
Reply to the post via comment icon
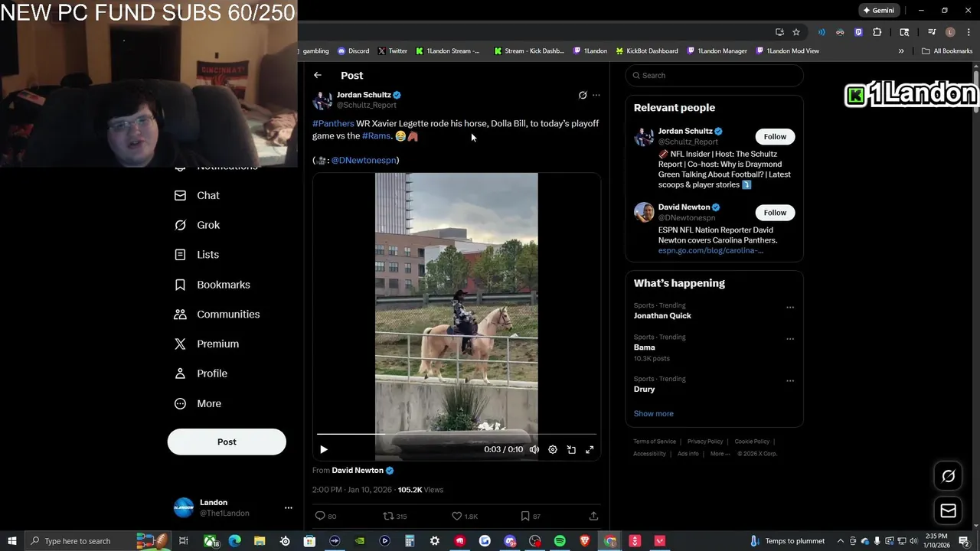tap(320, 516)
